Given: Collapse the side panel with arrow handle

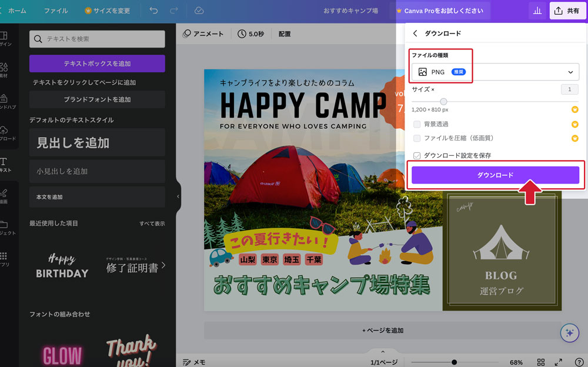Looking at the screenshot, I should pos(178,196).
